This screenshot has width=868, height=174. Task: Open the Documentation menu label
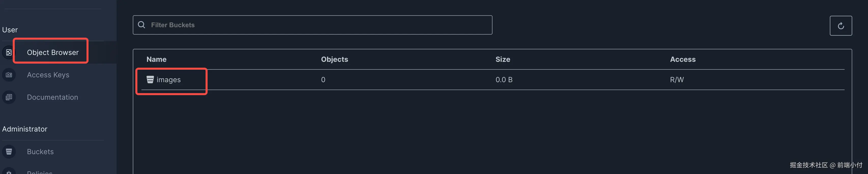(x=52, y=97)
